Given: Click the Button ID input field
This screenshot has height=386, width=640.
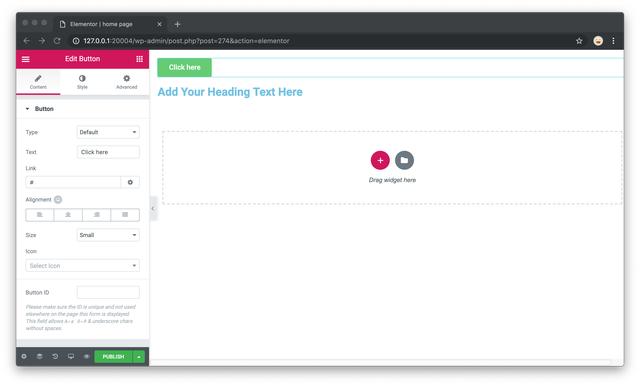Looking at the screenshot, I should 108,293.
